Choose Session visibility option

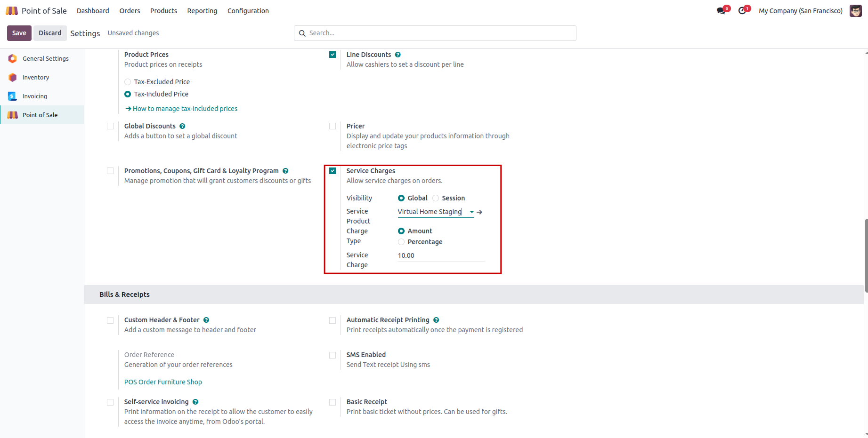coord(436,198)
